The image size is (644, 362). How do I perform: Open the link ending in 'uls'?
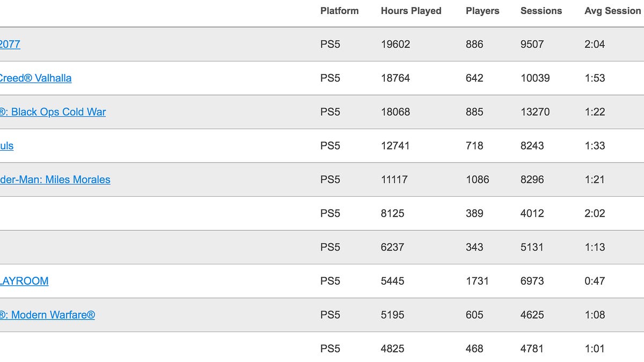click(x=6, y=146)
